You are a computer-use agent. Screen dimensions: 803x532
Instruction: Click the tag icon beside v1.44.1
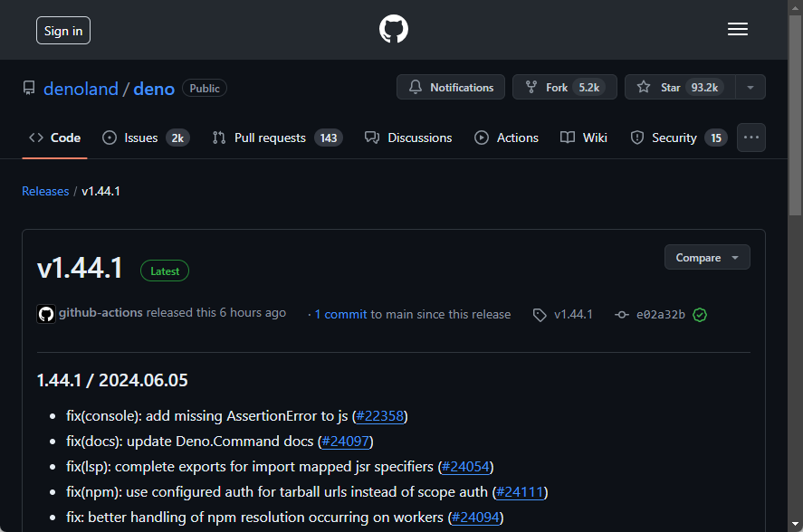[540, 314]
